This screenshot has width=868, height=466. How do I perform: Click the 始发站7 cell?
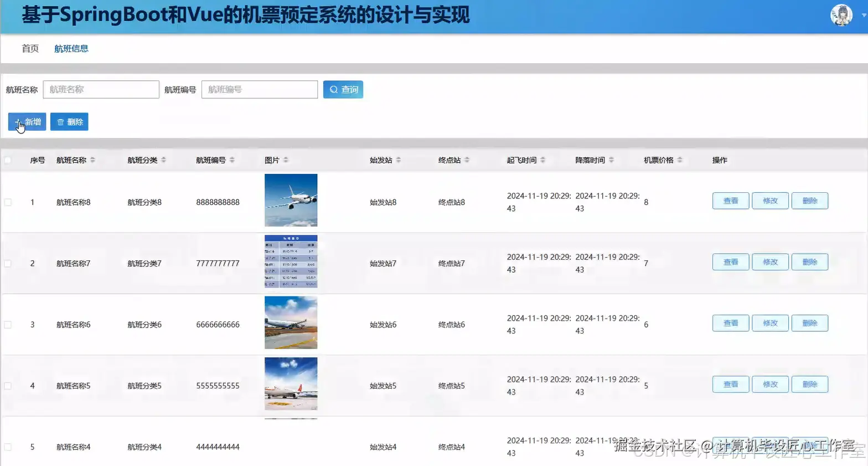point(383,264)
